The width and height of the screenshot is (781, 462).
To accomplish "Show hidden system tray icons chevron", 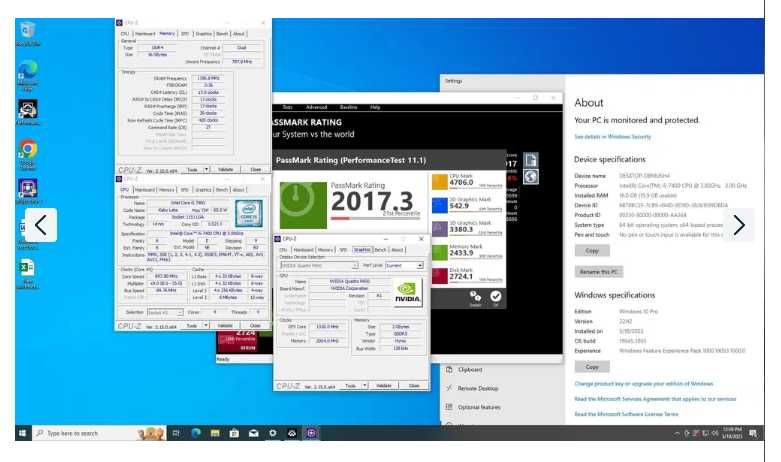I will tap(676, 434).
